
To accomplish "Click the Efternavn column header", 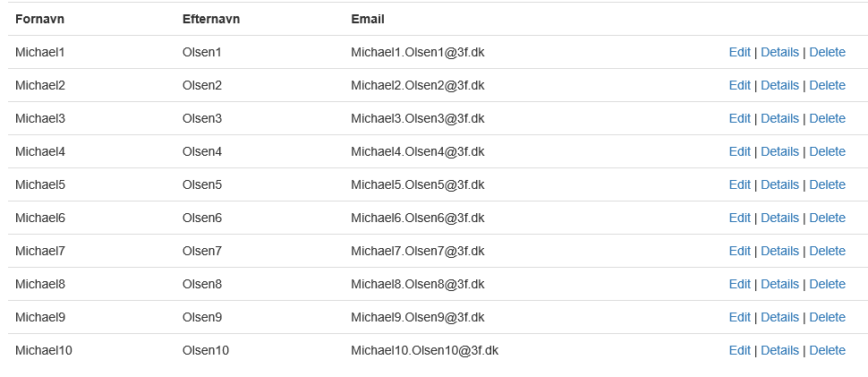I will pos(211,19).
